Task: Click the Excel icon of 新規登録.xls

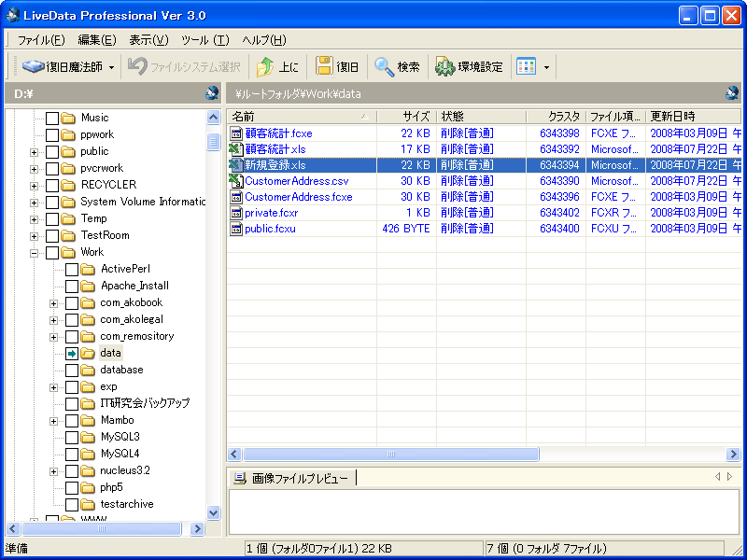Action: click(236, 165)
